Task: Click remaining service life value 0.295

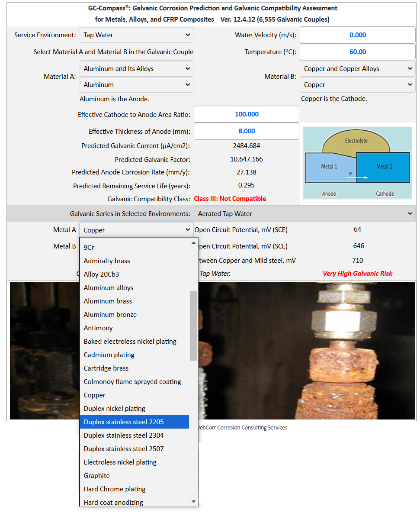Action: click(x=247, y=185)
